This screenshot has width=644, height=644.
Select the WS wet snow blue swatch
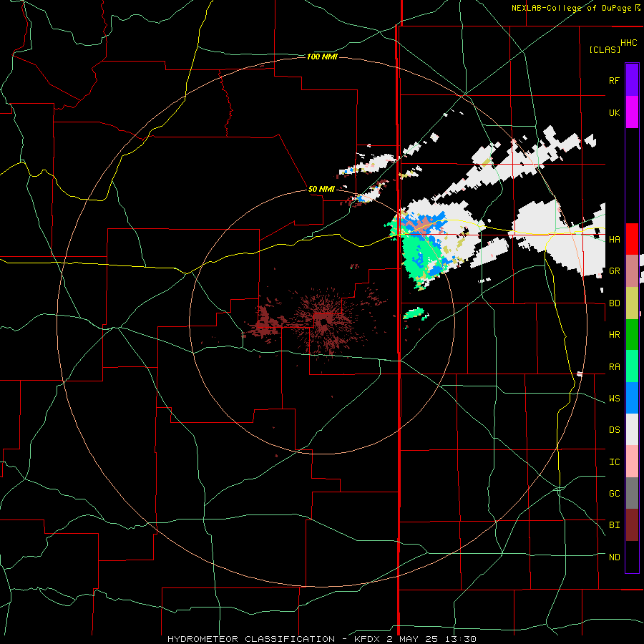(x=632, y=398)
